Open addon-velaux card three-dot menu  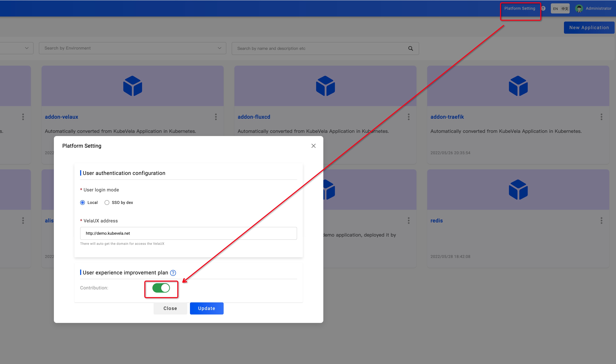pos(216,117)
